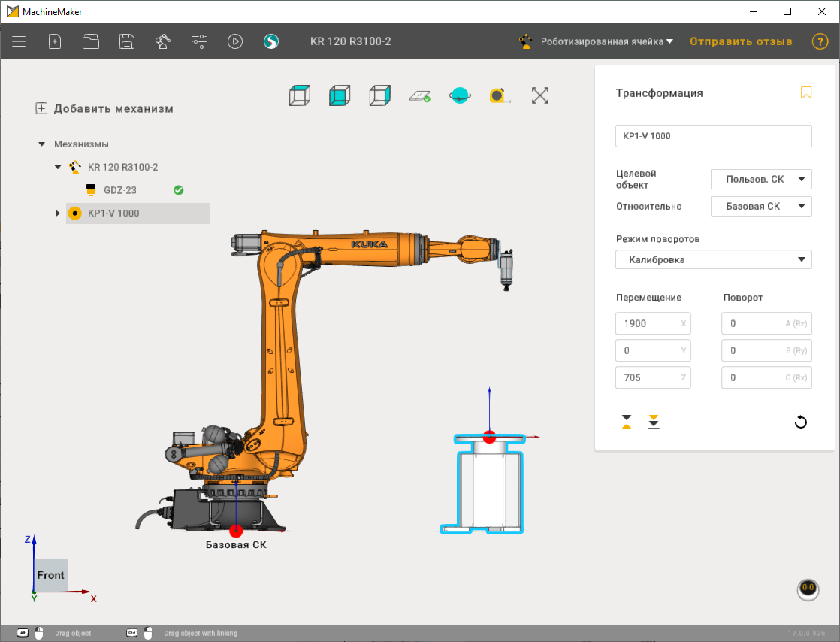Image resolution: width=840 pixels, height=642 pixels.
Task: Click the rotating globe view icon
Action: (x=459, y=95)
